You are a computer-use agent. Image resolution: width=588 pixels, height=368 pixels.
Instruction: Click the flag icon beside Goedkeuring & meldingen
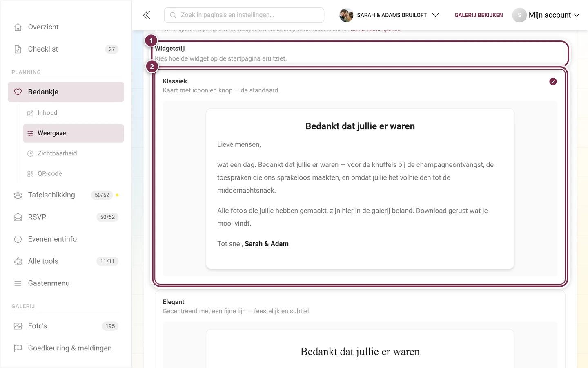pyautogui.click(x=18, y=348)
